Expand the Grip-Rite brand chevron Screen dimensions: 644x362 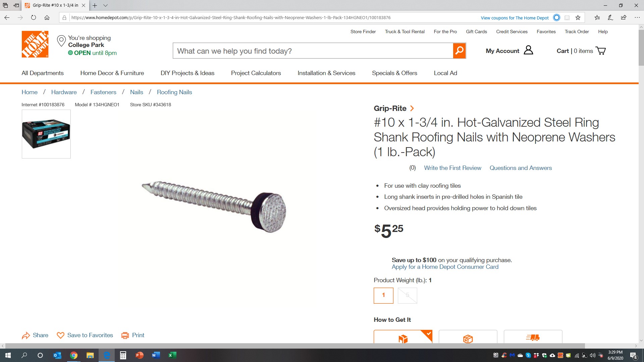(412, 108)
